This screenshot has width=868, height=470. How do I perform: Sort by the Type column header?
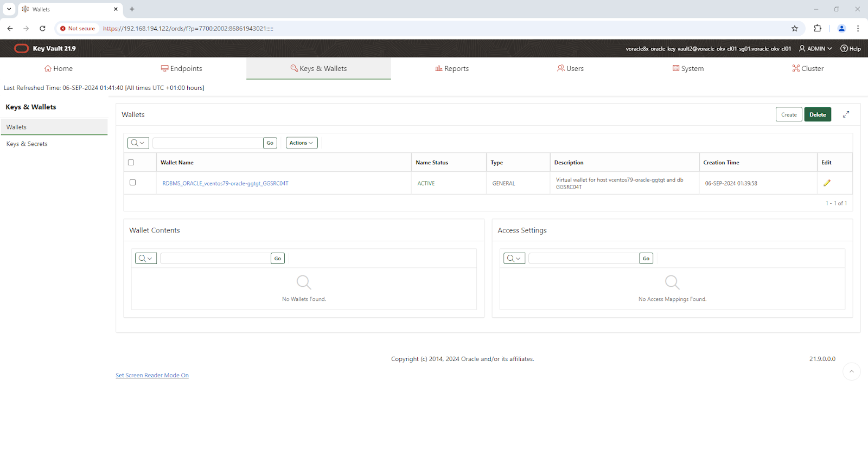pyautogui.click(x=497, y=163)
